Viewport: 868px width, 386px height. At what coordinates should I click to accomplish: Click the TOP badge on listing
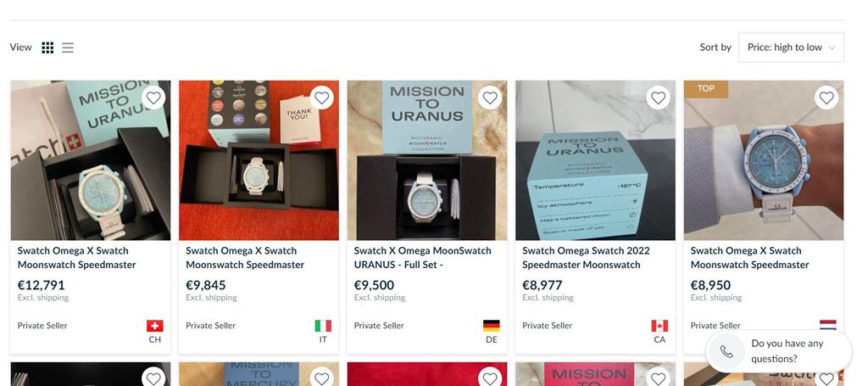(x=706, y=88)
